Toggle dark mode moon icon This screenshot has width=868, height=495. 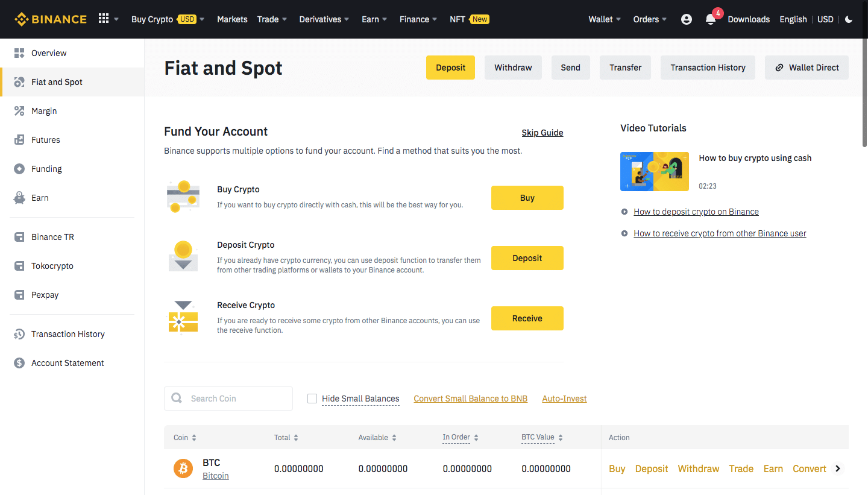[x=849, y=19]
